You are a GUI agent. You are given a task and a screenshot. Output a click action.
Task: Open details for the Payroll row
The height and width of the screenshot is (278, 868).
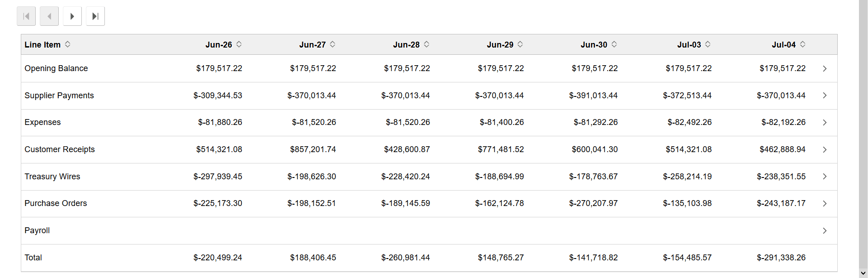pos(825,230)
